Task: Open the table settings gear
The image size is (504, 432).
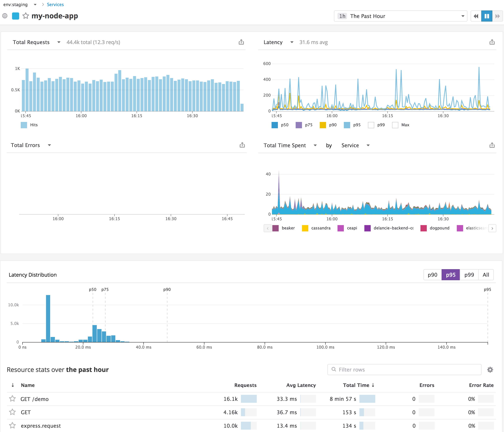Action: click(x=490, y=369)
